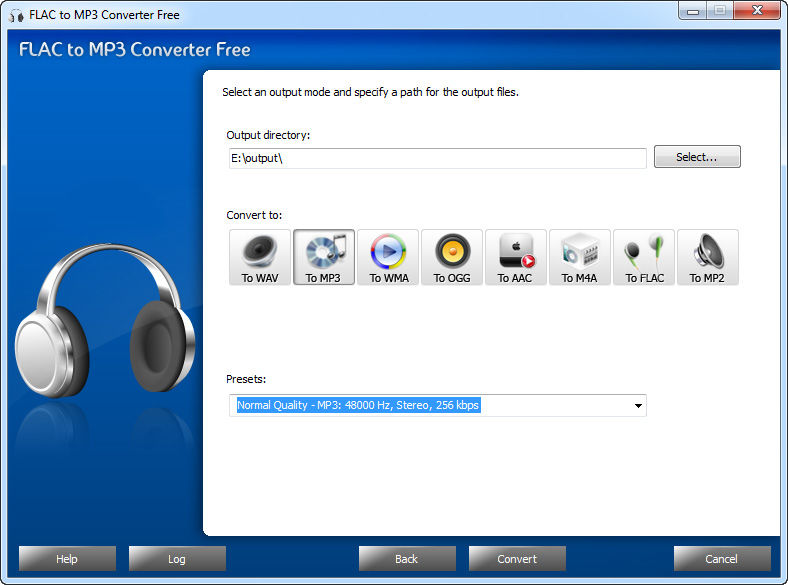Choose the To AAC output format
This screenshot has height=585, width=788.
point(516,257)
